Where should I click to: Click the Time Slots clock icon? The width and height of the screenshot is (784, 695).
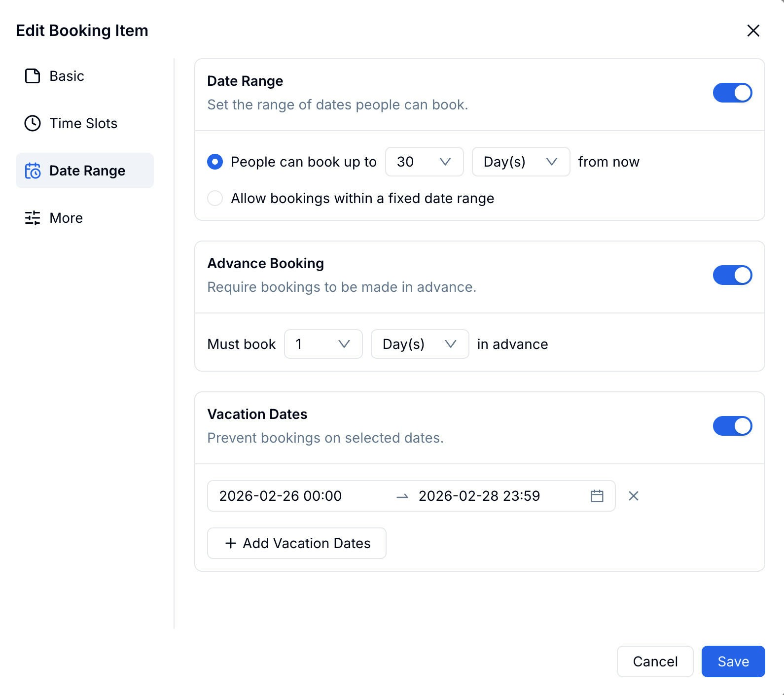click(x=33, y=123)
